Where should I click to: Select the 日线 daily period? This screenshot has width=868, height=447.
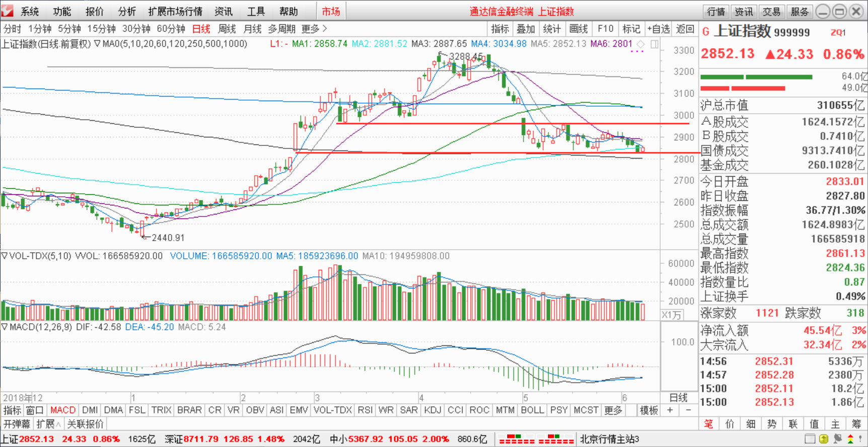[x=201, y=29]
